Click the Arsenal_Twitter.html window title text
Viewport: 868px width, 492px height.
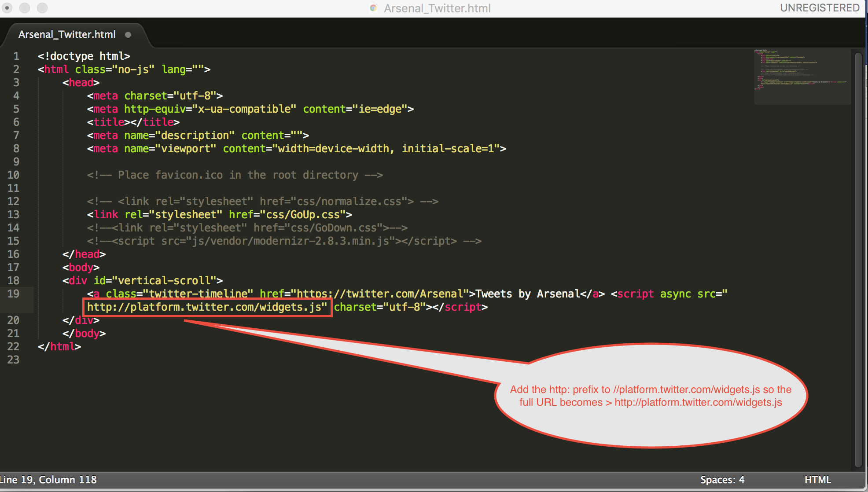point(437,8)
